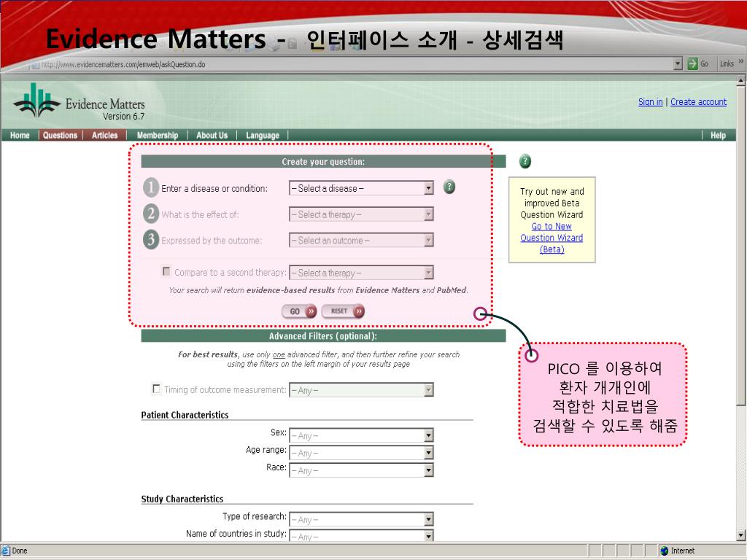
Task: Follow Go to New Question Wizard (Beta) link
Action: (551, 238)
